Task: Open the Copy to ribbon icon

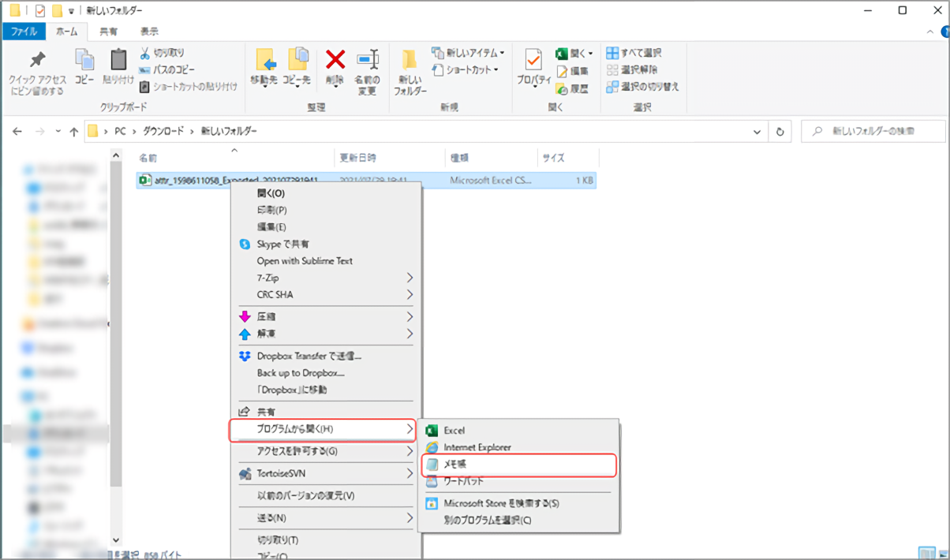Action: coord(297,69)
